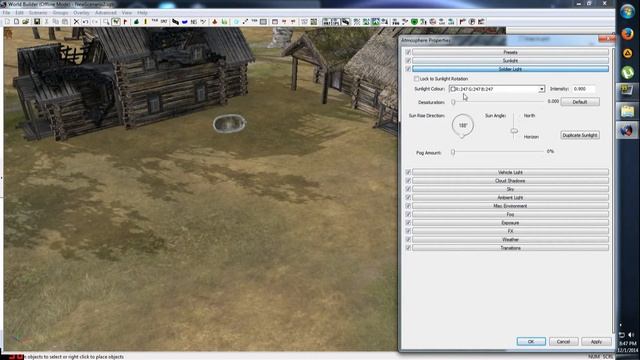The height and width of the screenshot is (360, 640).
Task: Open the Edit menu
Action: point(20,13)
